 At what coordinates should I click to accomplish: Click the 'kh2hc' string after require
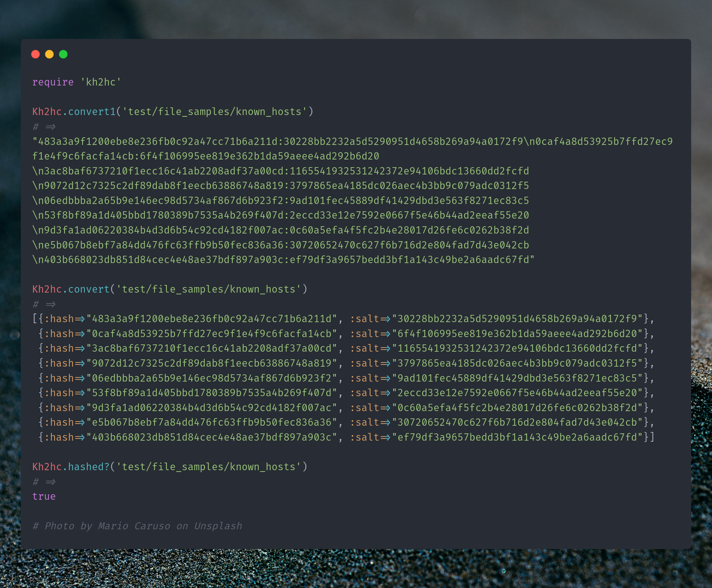pyautogui.click(x=101, y=82)
